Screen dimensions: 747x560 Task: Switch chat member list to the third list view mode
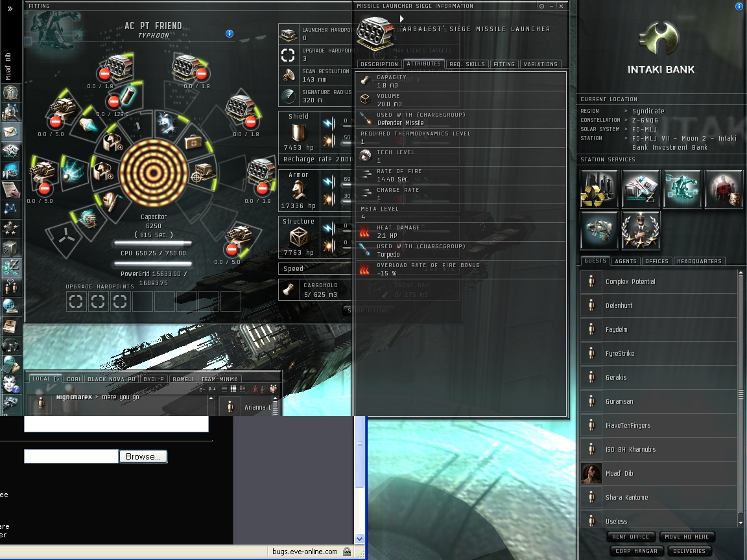point(242,389)
